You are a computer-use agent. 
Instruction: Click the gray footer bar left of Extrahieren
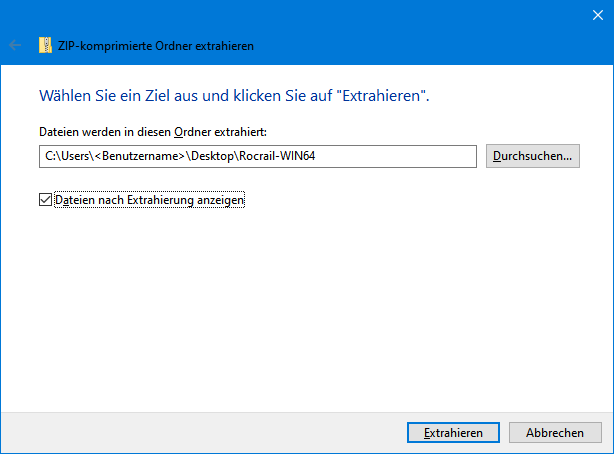pyautogui.click(x=200, y=432)
